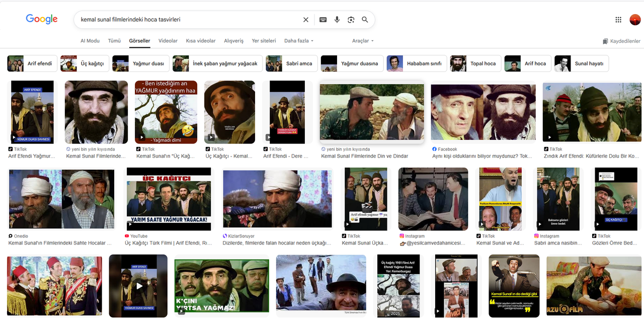This screenshot has width=644, height=319.
Task: Clear the search box with X icon
Action: click(x=306, y=20)
